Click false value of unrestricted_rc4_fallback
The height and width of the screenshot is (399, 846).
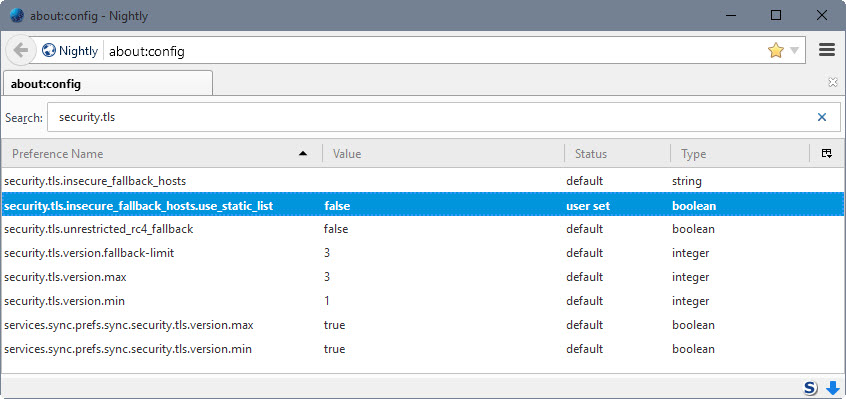336,229
